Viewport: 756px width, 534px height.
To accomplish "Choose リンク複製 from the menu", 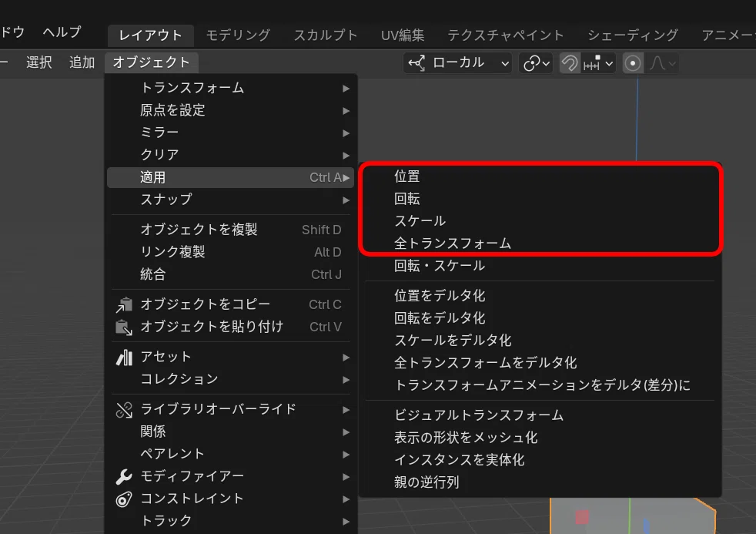I will [x=230, y=252].
